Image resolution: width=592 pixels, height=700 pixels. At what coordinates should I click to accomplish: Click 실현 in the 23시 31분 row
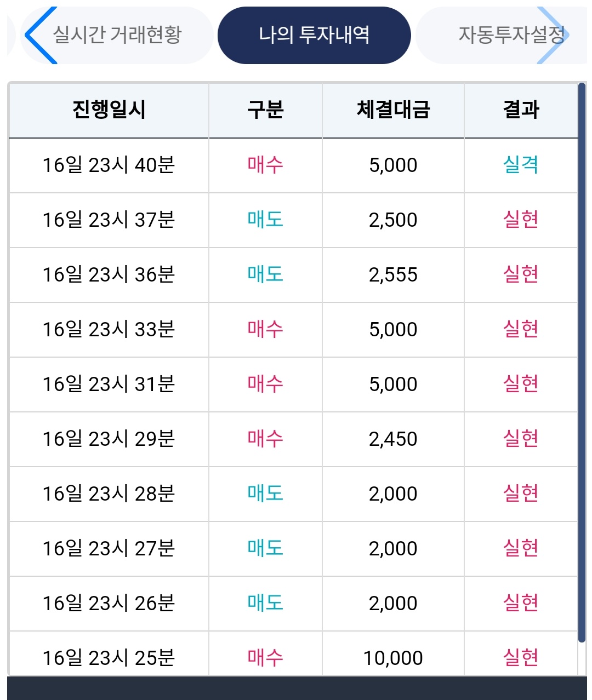click(521, 384)
